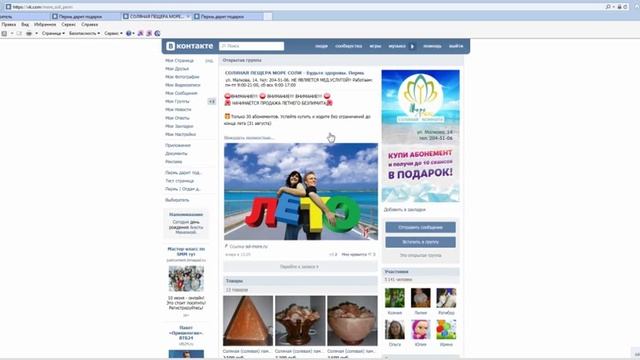Open 'помощь' in the VK header
Image resolution: width=640 pixels, height=360 pixels.
tap(432, 46)
